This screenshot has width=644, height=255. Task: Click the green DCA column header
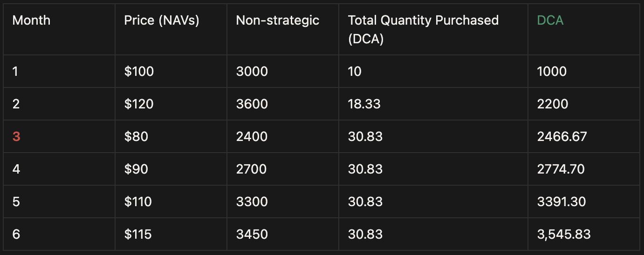click(550, 20)
